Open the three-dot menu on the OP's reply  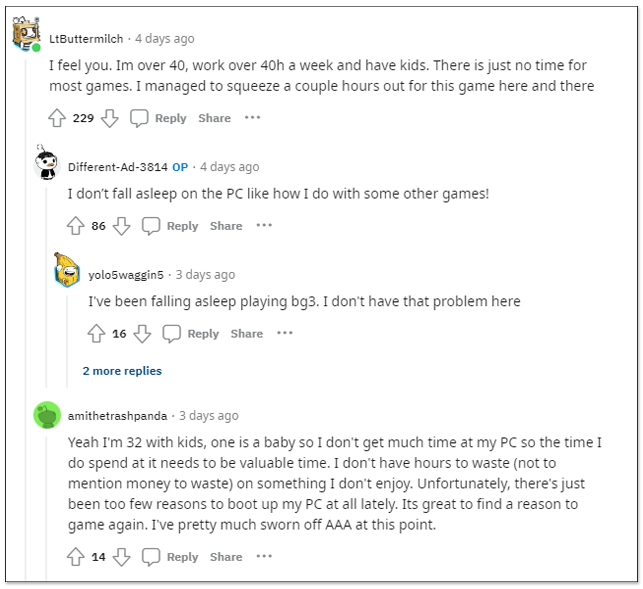[264, 225]
